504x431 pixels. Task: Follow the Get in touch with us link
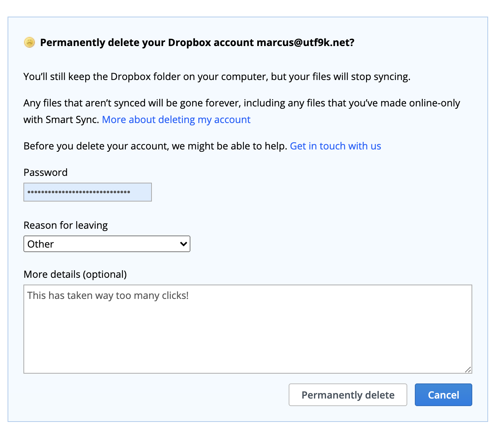pyautogui.click(x=335, y=146)
